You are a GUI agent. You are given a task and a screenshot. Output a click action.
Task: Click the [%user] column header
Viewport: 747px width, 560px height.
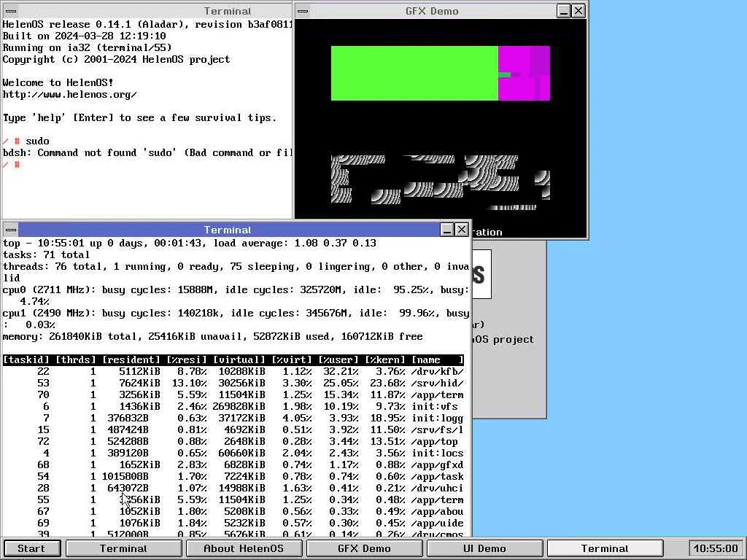338,359
